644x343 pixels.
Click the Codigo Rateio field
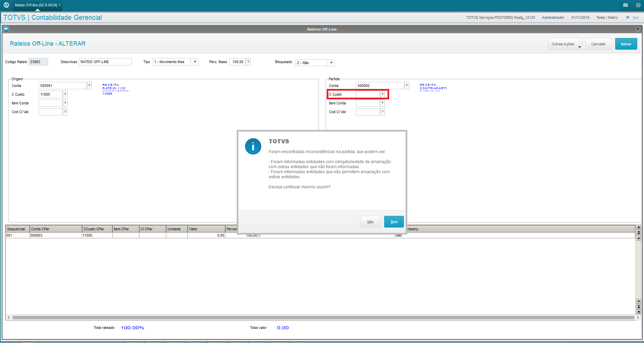tap(38, 62)
